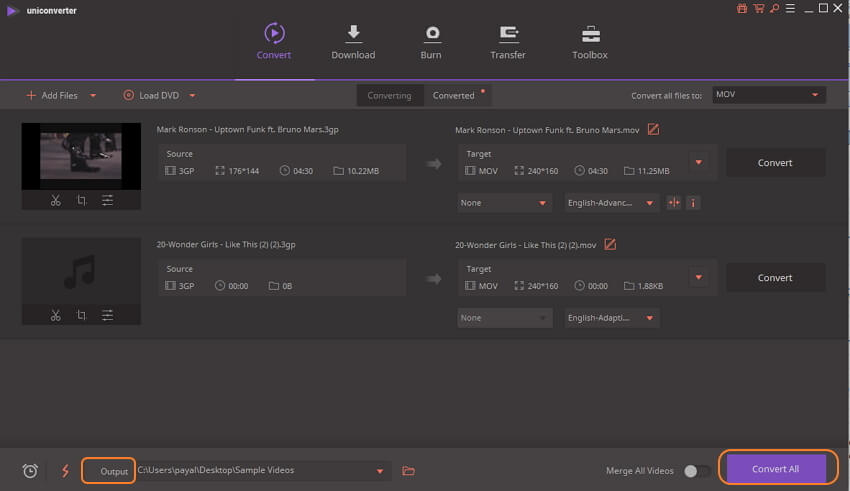Viewport: 850px width, 491px height.
Task: Click Add Files button
Action: click(x=52, y=95)
